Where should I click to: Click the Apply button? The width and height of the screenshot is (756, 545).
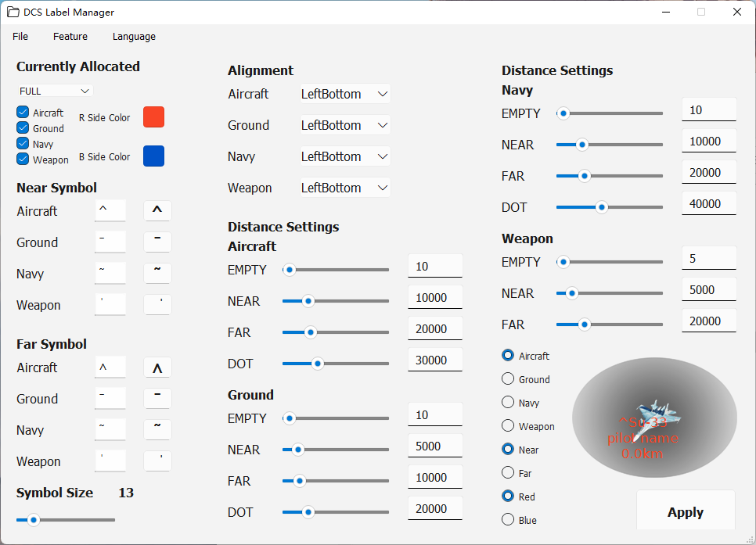click(686, 511)
